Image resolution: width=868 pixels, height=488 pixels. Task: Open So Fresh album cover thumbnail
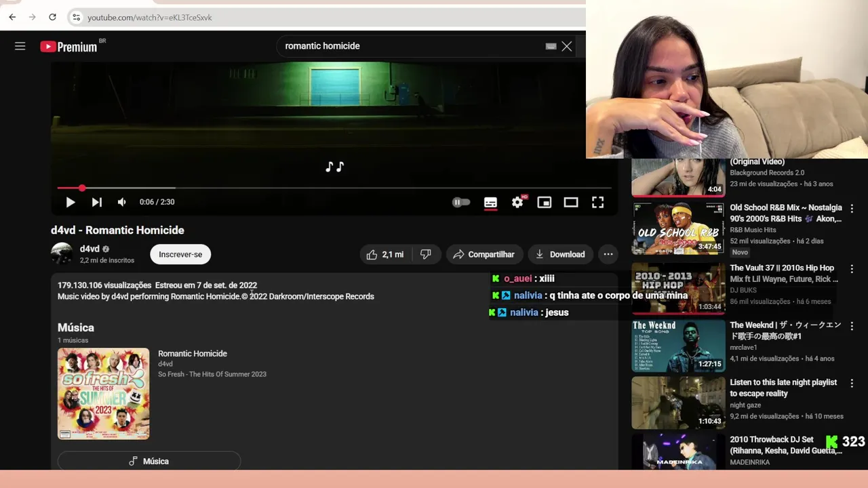(x=103, y=394)
